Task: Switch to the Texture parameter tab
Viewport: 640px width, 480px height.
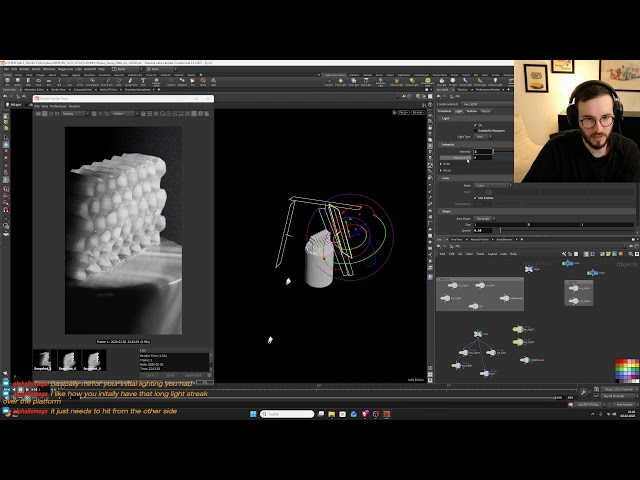Action: click(x=472, y=111)
